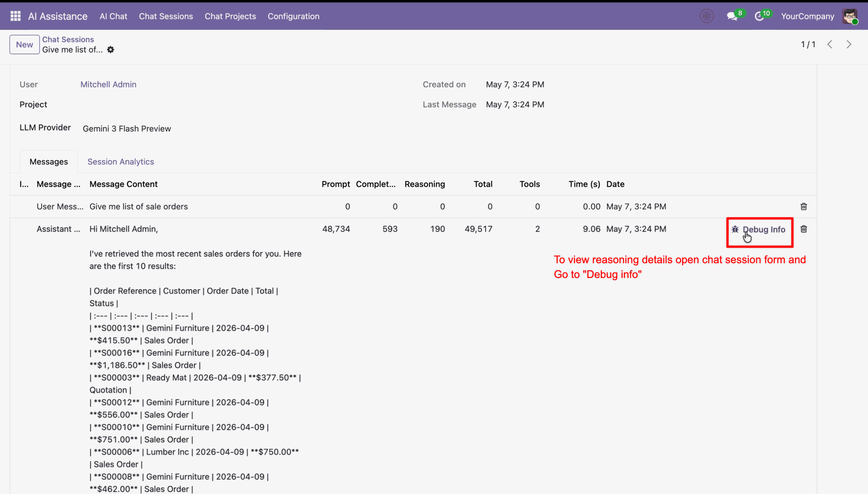Delete the Assistant message row with trash icon
Viewport: 868px width, 494px height.
[804, 229]
